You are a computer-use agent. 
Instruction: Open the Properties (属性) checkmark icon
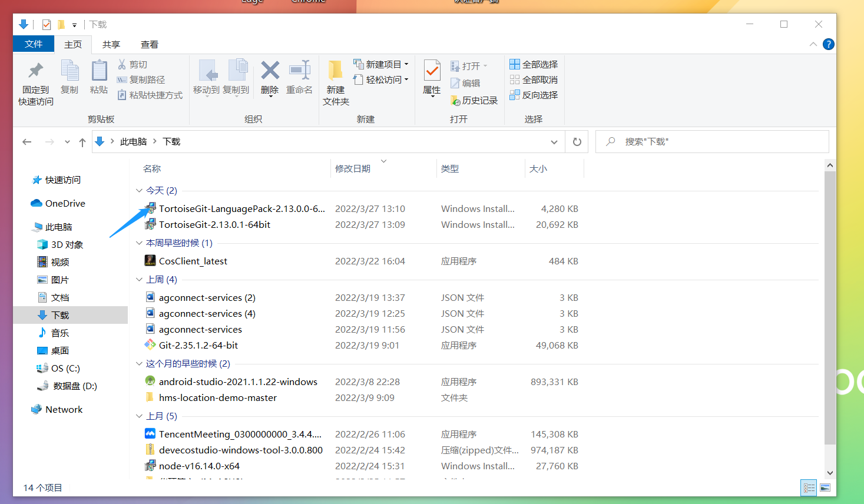pos(432,71)
